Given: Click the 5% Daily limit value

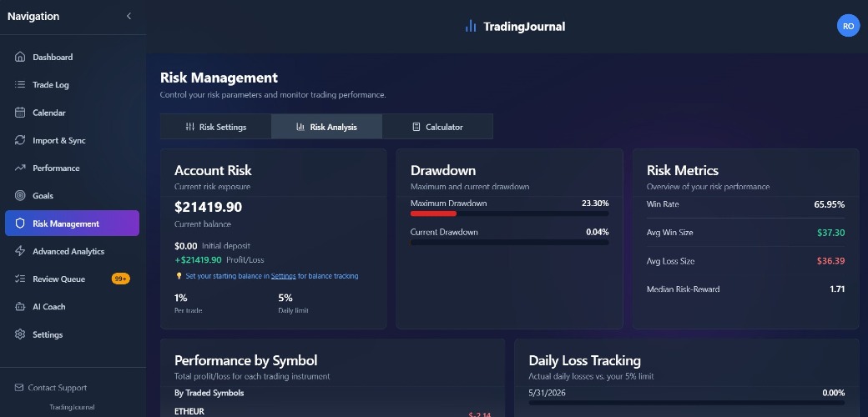Looking at the screenshot, I should tap(285, 298).
